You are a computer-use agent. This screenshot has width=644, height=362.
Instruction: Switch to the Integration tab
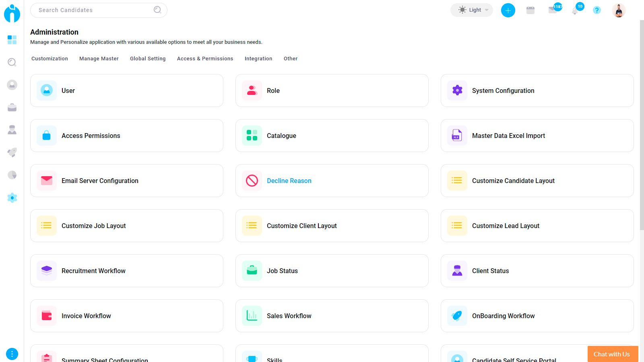click(258, 59)
